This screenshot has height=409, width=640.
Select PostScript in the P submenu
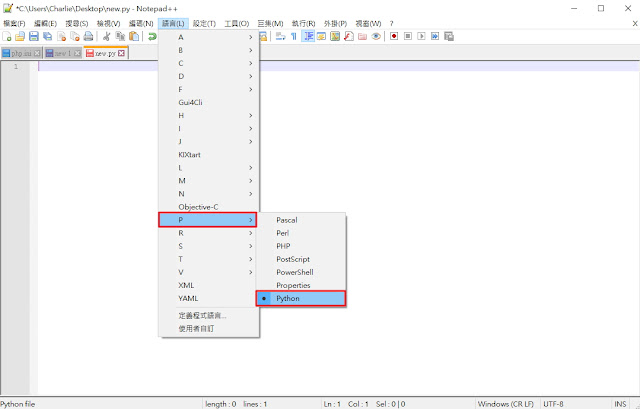pyautogui.click(x=301, y=259)
